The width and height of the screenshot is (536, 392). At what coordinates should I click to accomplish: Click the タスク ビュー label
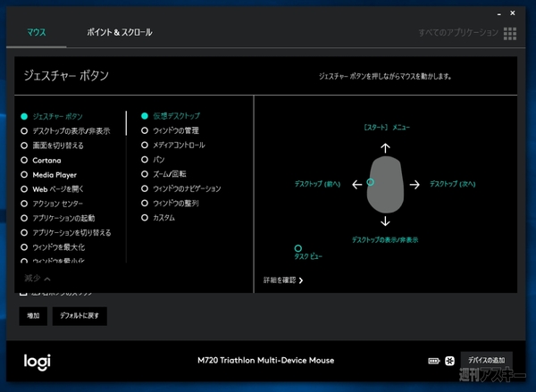[308, 256]
